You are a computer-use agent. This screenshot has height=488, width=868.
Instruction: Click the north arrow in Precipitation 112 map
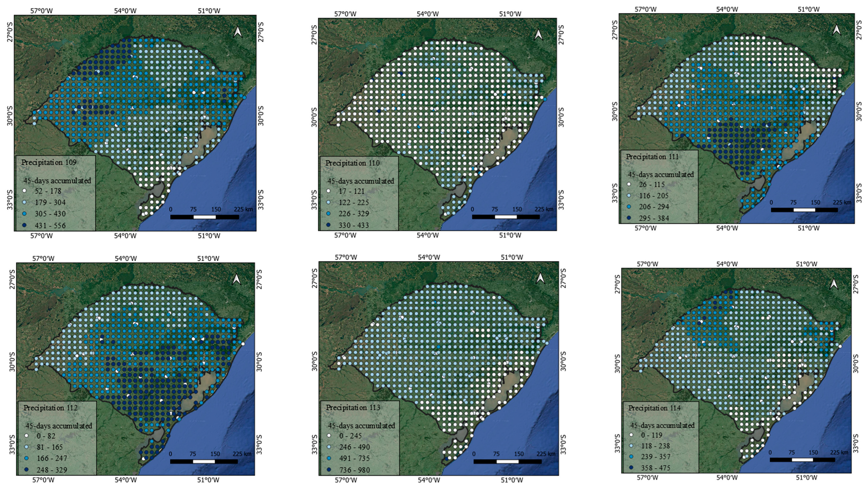(237, 279)
